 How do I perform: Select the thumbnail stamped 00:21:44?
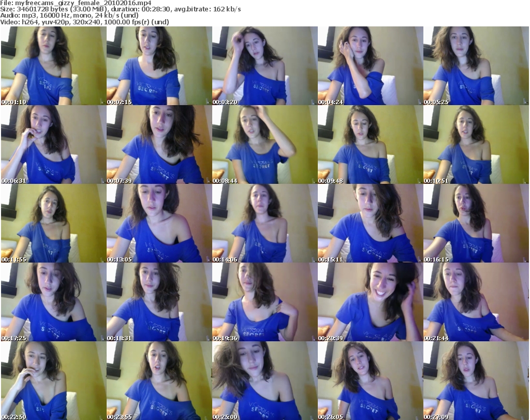tap(476, 302)
